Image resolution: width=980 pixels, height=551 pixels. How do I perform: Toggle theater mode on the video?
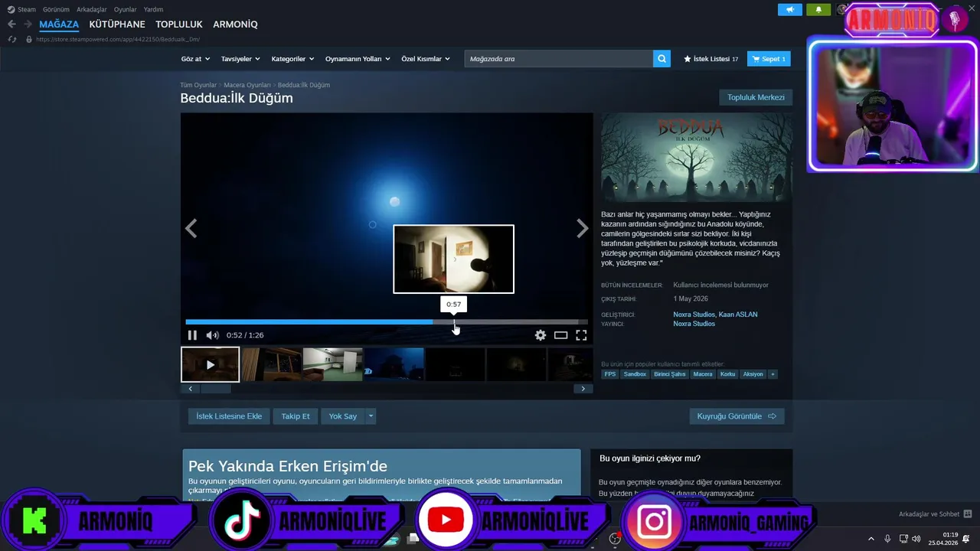tap(561, 335)
